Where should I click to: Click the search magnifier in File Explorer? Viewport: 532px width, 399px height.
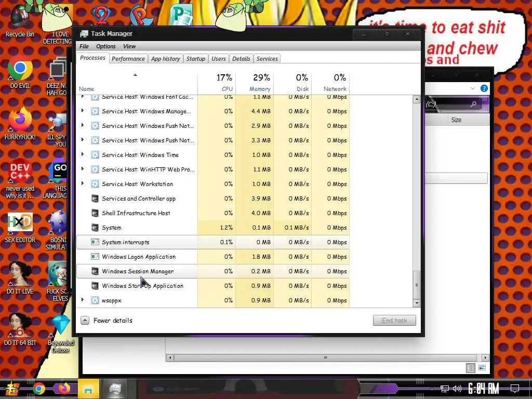[473, 104]
